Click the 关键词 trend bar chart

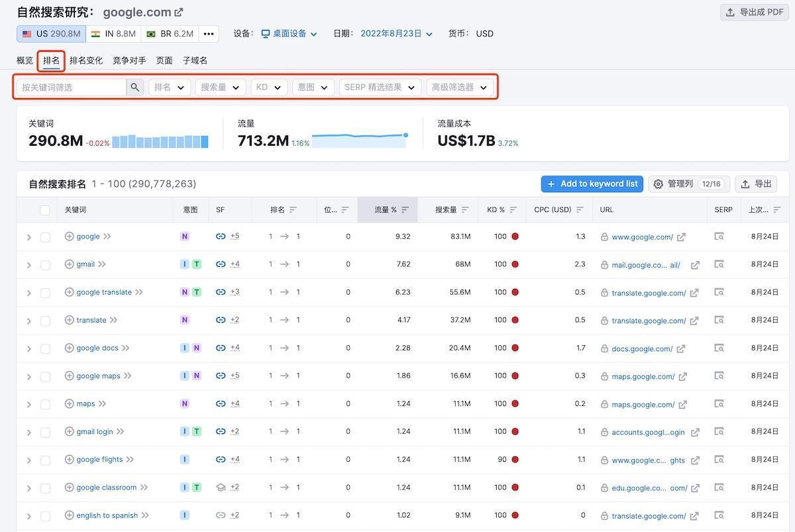[x=160, y=141]
